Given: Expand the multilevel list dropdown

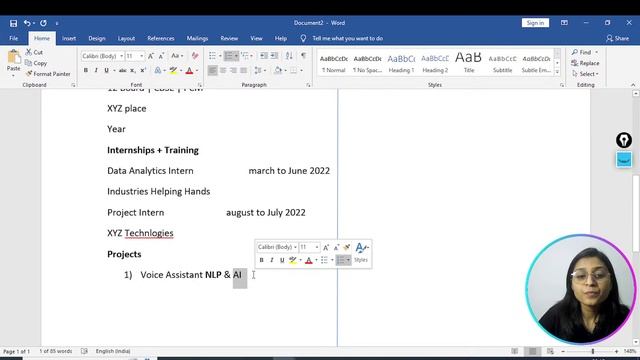Looking at the screenshot, I should click(251, 56).
